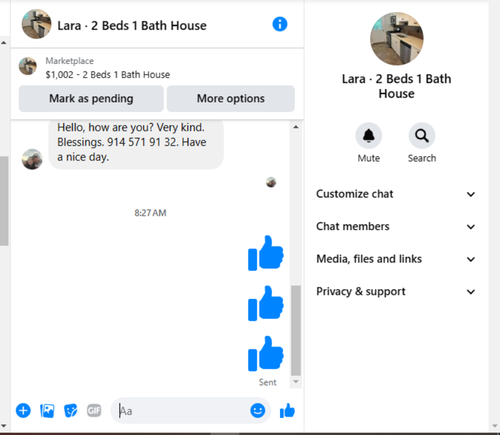This screenshot has width=500, height=435.
Task: Expand the Customize chat section
Action: 396,194
